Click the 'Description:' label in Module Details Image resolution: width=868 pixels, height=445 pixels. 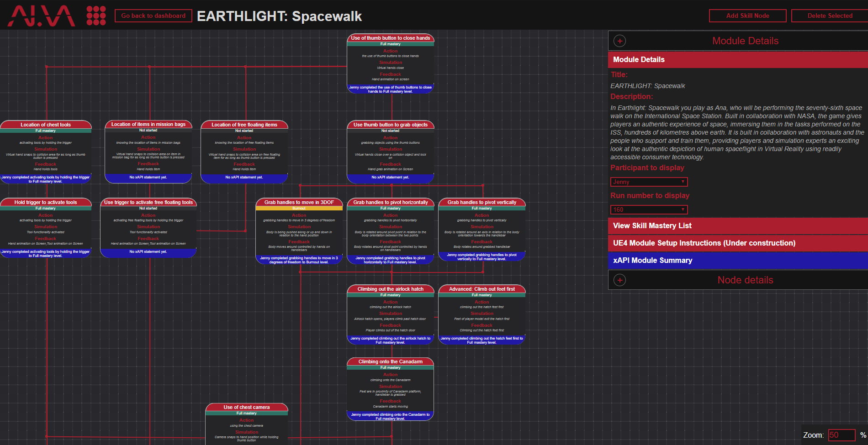tap(631, 96)
